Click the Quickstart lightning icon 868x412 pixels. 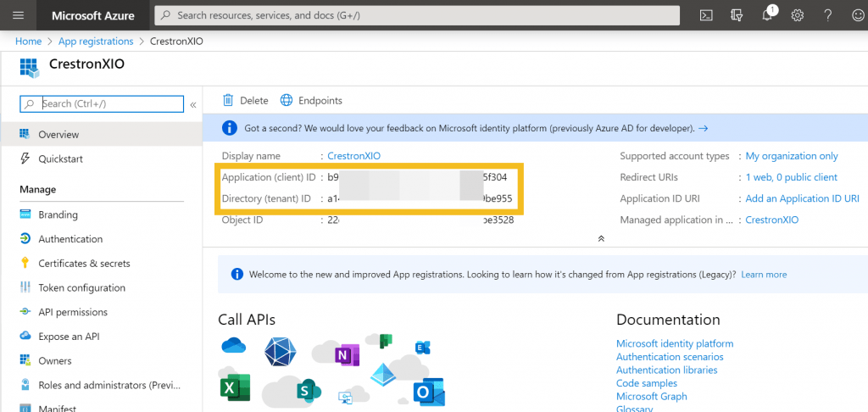pos(25,159)
